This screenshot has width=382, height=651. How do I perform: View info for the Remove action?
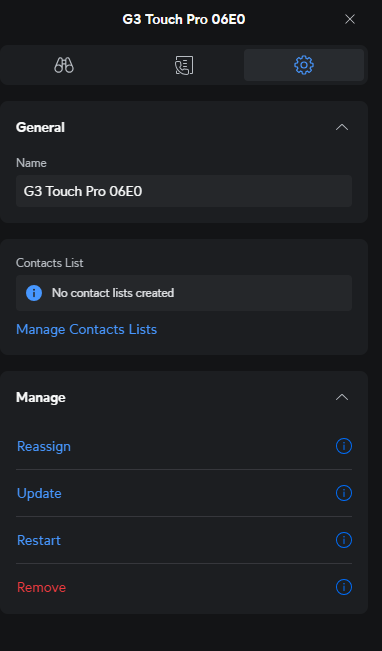tap(344, 587)
